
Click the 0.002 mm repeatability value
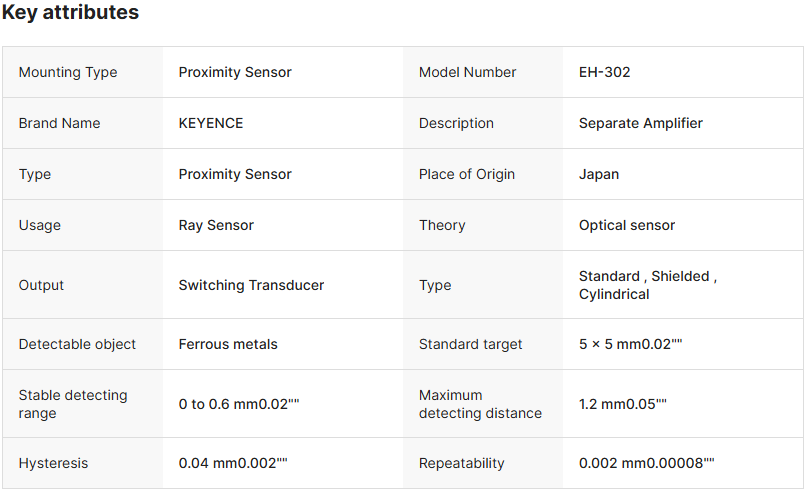646,463
